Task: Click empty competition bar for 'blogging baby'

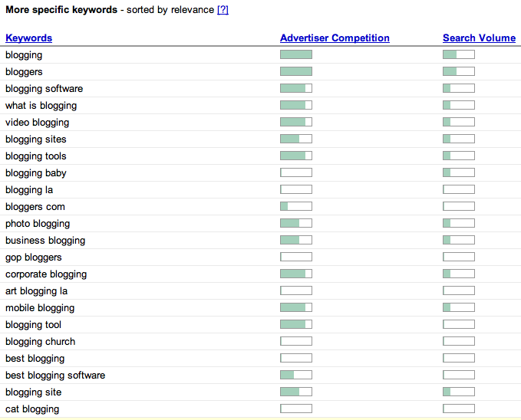Action: (296, 172)
